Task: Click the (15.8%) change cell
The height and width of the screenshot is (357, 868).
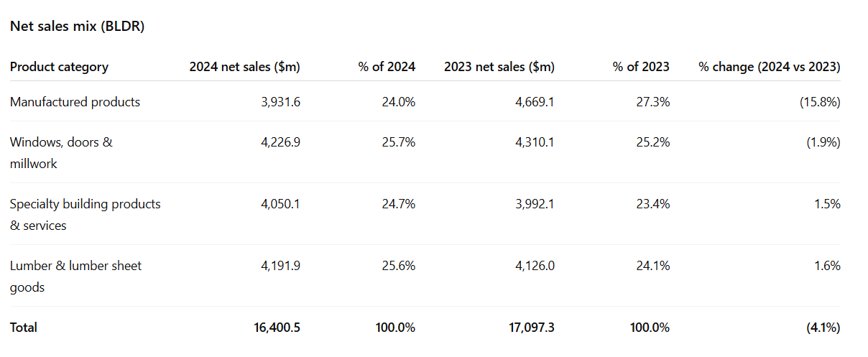Action: (820, 102)
